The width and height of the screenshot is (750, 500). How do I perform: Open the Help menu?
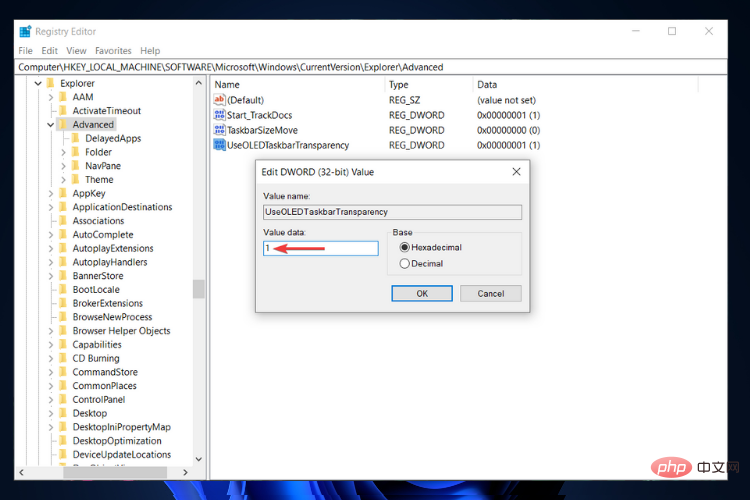click(150, 51)
